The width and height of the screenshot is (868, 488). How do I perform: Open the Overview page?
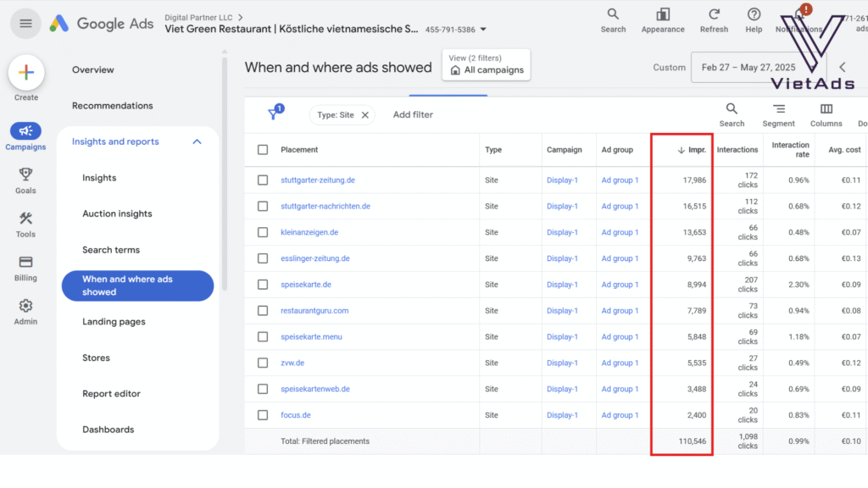pyautogui.click(x=93, y=69)
